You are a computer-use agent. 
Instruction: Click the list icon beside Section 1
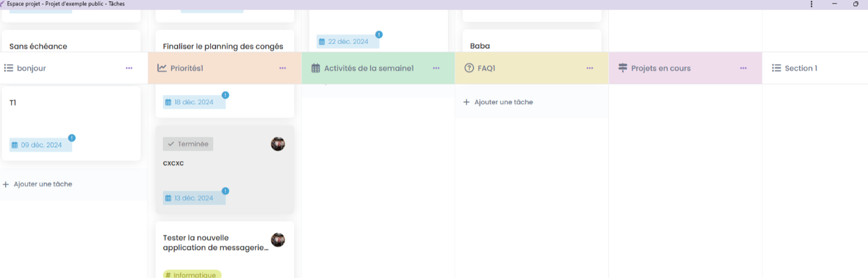[x=777, y=68]
